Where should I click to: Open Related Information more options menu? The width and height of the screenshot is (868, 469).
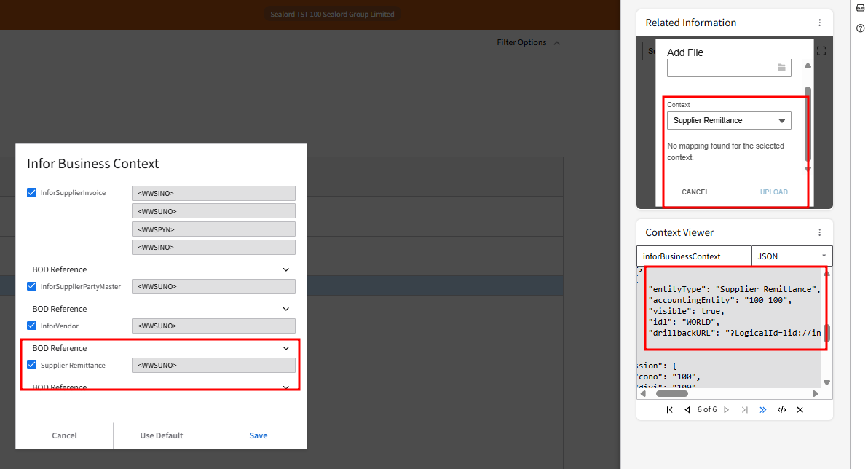pyautogui.click(x=820, y=23)
